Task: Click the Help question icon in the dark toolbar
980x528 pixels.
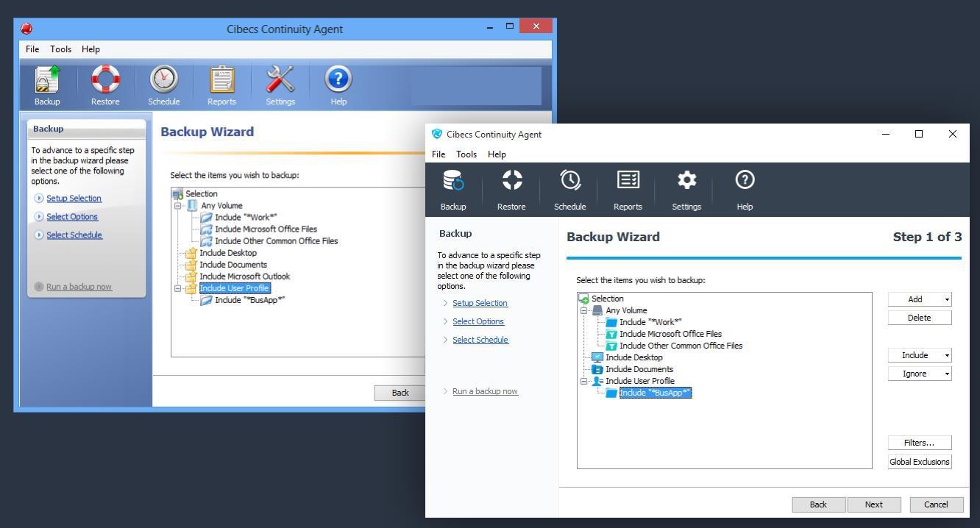Action: (x=745, y=181)
